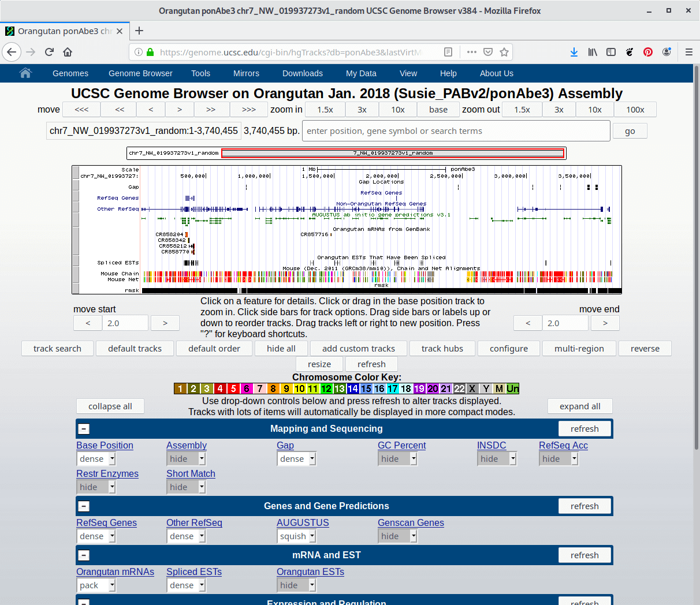
Task: Click the go button next to search box
Action: click(x=629, y=130)
